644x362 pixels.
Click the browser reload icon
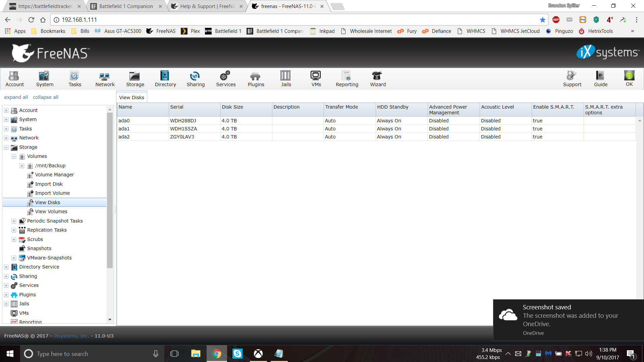click(x=31, y=20)
